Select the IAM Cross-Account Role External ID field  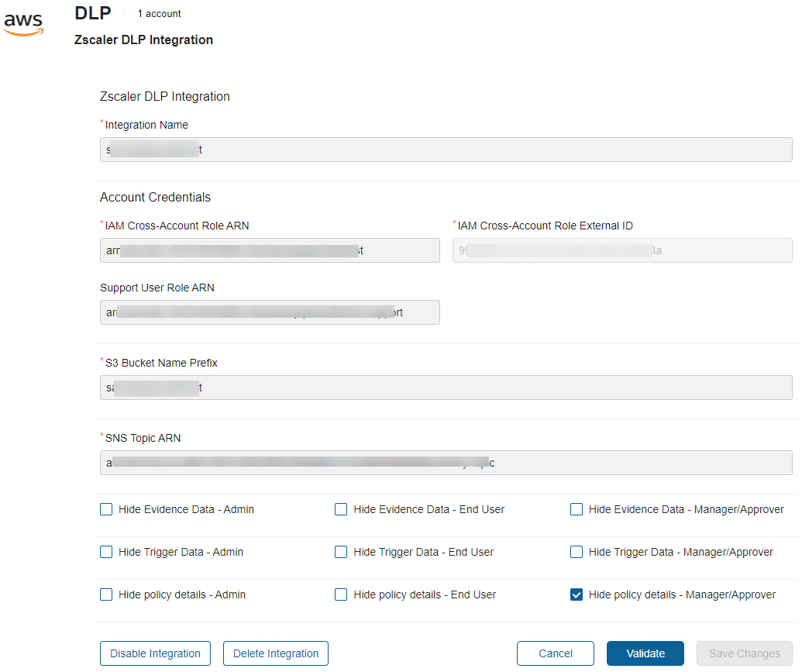[621, 250]
